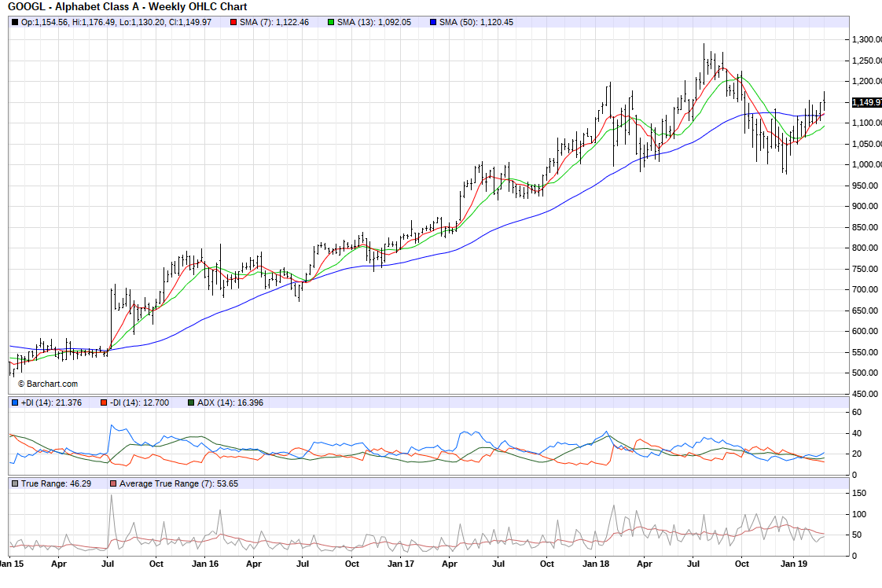Click the -DI (14): 12.700 label
The height and width of the screenshot is (588, 882).
(139, 403)
